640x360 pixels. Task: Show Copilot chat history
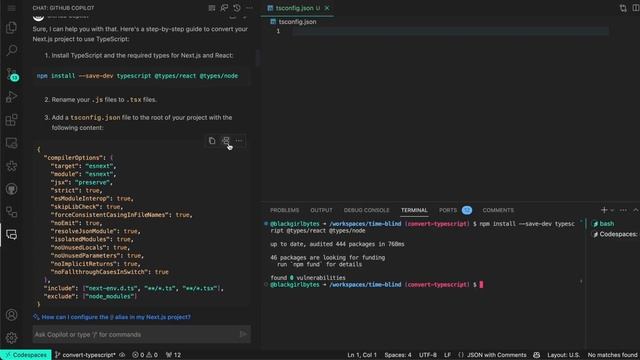[237, 8]
